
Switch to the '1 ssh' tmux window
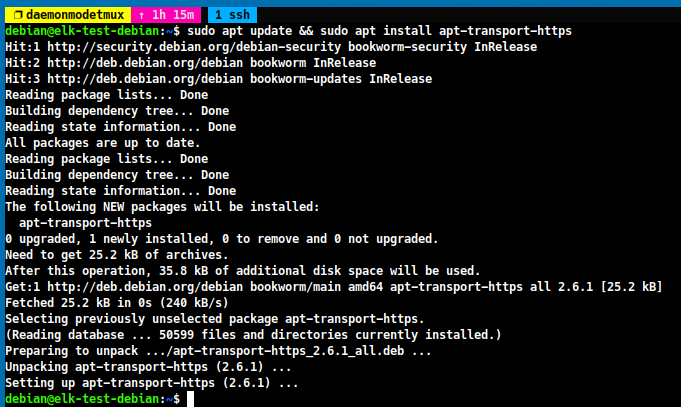pos(232,15)
